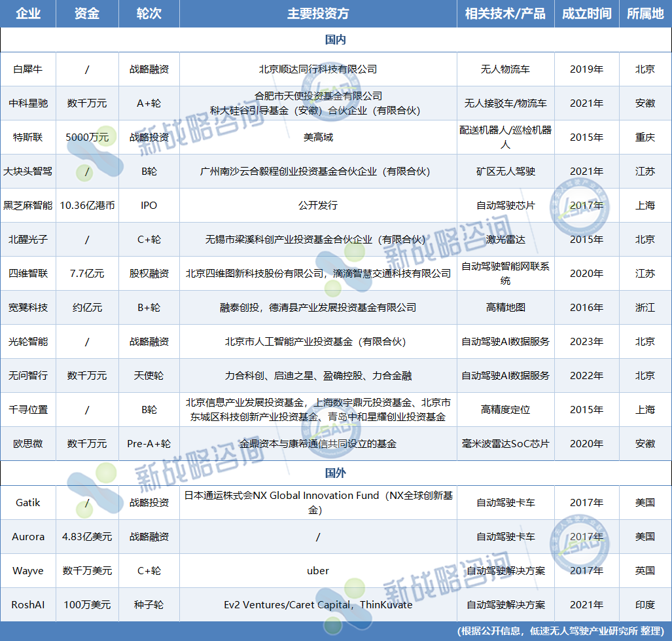The image size is (672, 641).
Task: Select the uber investor cell
Action: tap(318, 571)
